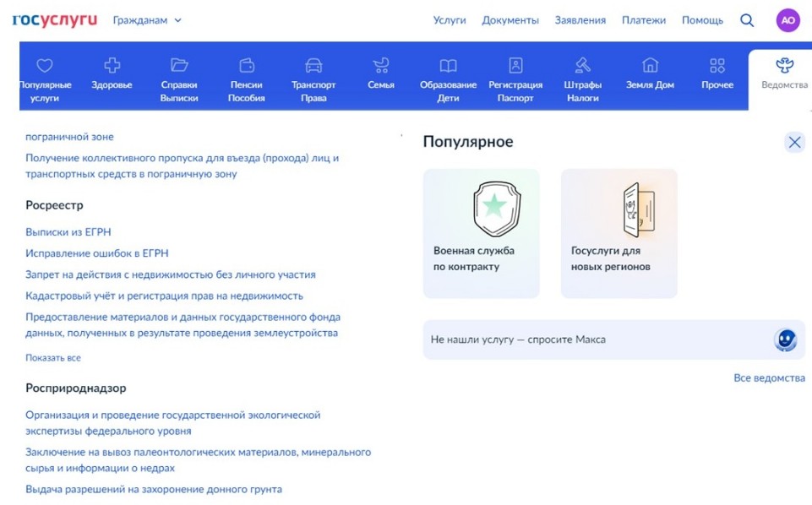812x505 pixels.
Task: Click the search magnifier icon
Action: (x=747, y=20)
